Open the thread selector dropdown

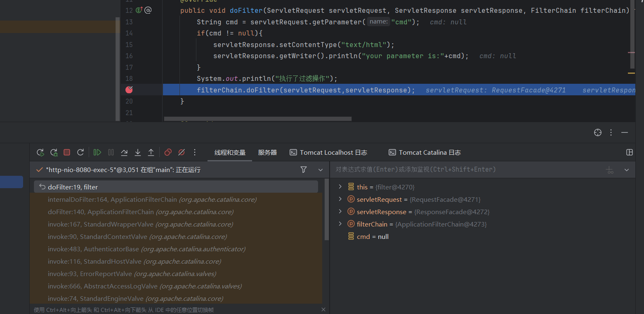point(321,170)
